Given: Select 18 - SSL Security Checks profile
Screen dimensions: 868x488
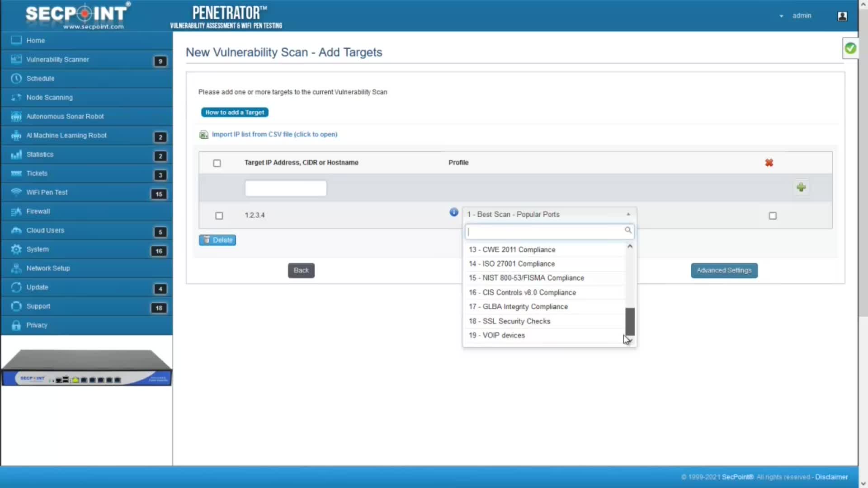Looking at the screenshot, I should [x=516, y=321].
